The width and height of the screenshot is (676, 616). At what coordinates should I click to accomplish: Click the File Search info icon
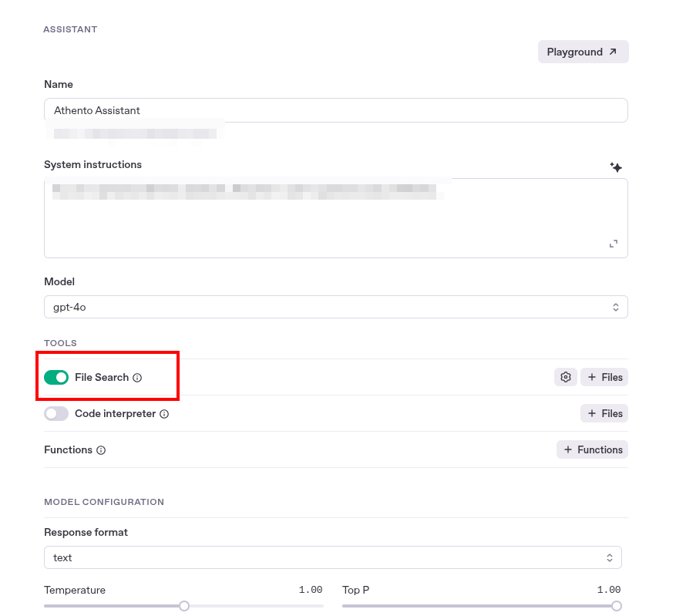(137, 378)
